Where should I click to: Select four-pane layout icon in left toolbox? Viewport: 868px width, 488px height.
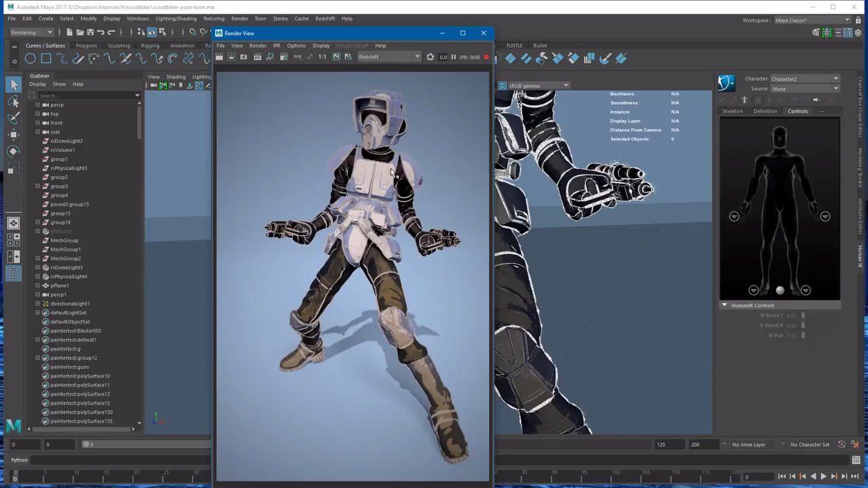[14, 239]
